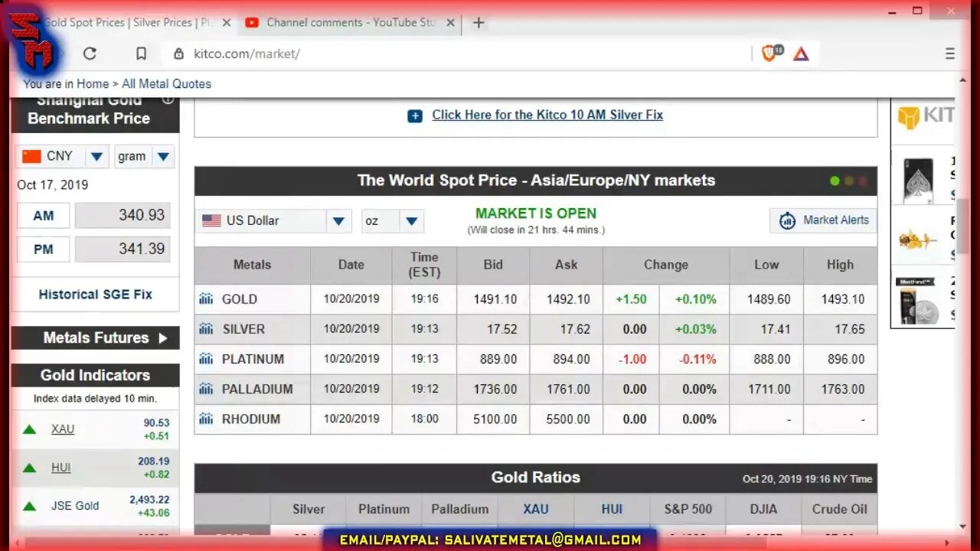Click the China flag CNY icon
This screenshot has width=980, height=551.
point(31,156)
